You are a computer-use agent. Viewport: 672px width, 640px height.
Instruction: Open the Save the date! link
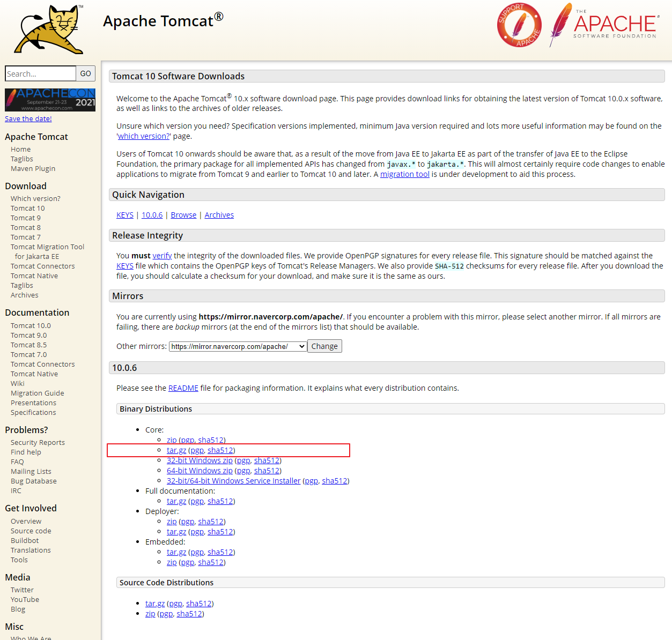[x=28, y=118]
